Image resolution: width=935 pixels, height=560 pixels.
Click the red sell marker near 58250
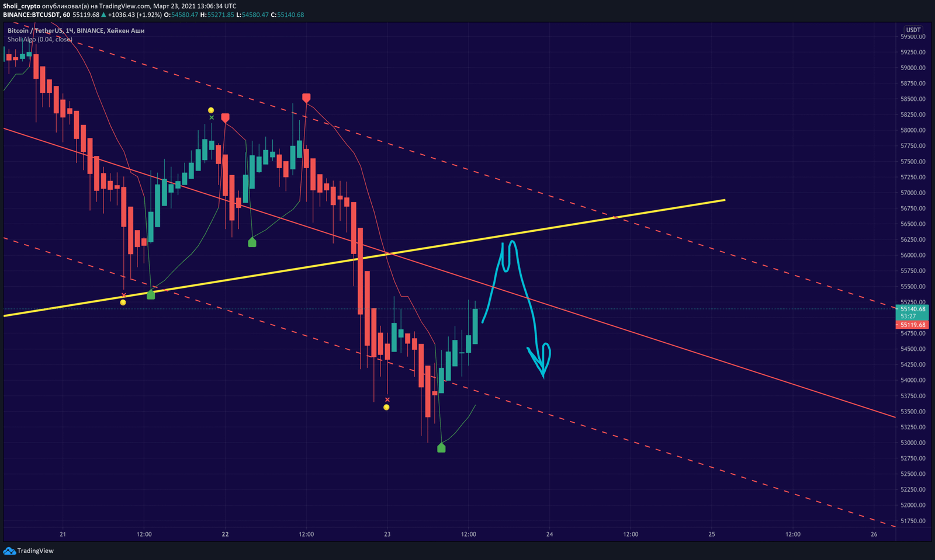pyautogui.click(x=225, y=118)
